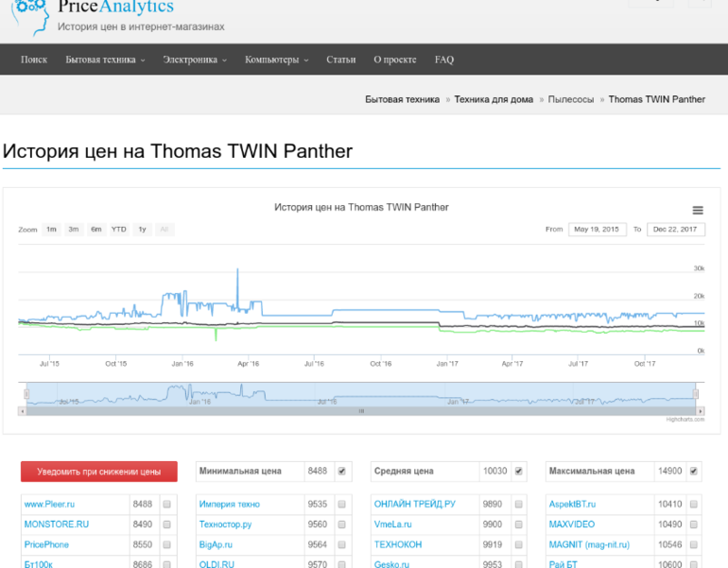The image size is (728, 568).
Task: Click the From date field
Action: pos(598,230)
